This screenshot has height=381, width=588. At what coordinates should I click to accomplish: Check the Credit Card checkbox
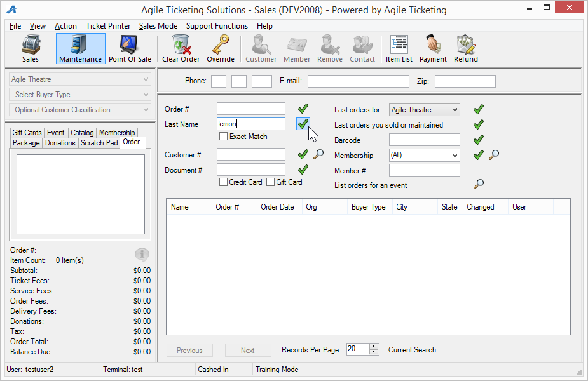[223, 182]
